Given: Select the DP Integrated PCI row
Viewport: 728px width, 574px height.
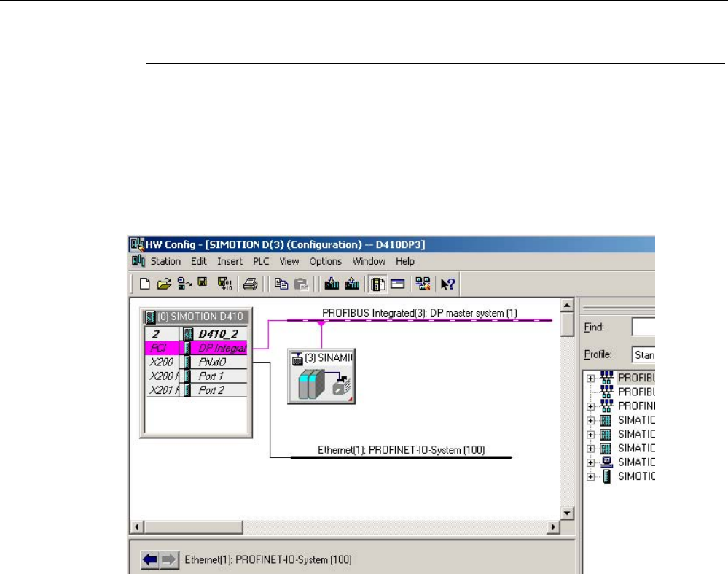Looking at the screenshot, I should pyautogui.click(x=196, y=348).
